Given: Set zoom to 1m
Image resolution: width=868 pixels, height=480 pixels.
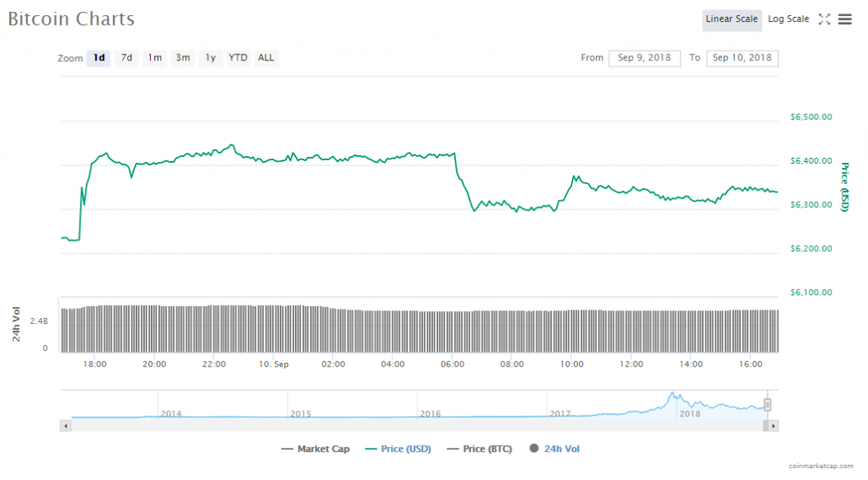Looking at the screenshot, I should pos(154,58).
